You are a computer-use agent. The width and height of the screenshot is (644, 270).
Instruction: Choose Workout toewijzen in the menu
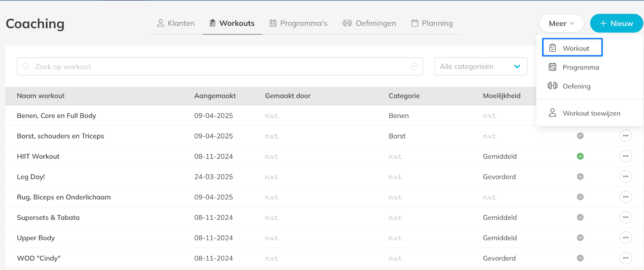[591, 113]
